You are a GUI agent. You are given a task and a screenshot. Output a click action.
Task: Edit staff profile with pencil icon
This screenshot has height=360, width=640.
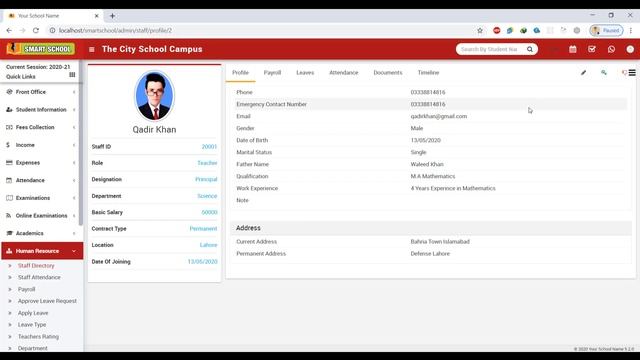(583, 73)
